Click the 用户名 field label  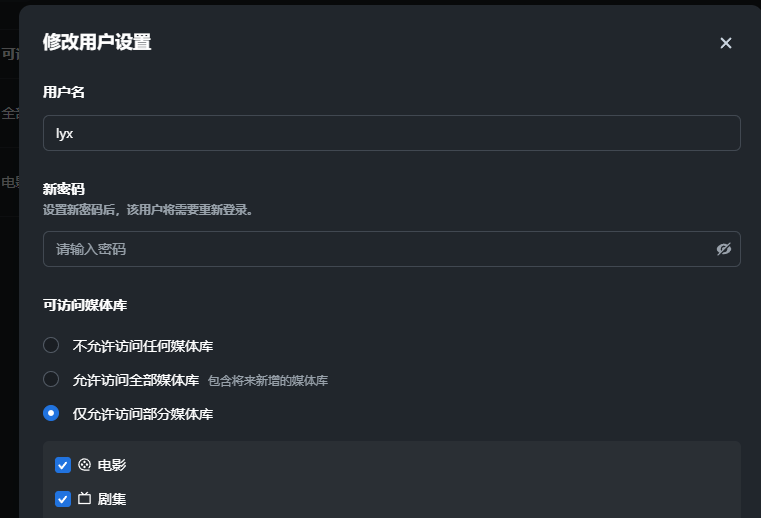[x=64, y=92]
